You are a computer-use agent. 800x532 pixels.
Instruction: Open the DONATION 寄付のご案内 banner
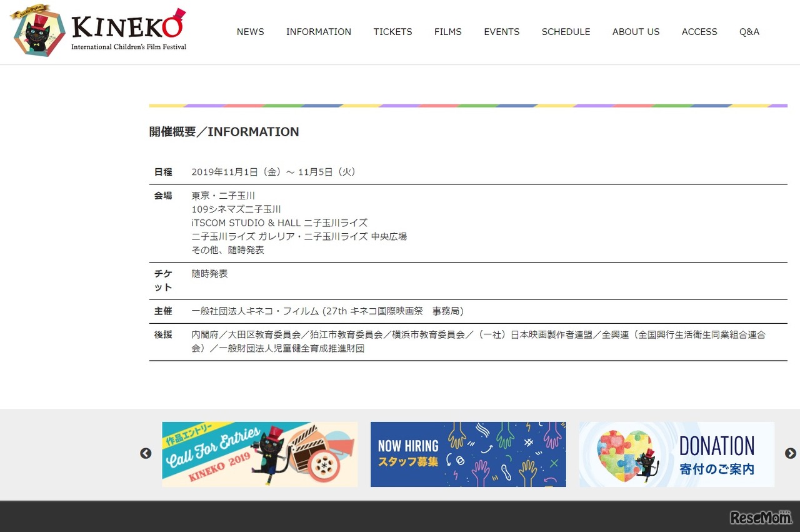[676, 454]
